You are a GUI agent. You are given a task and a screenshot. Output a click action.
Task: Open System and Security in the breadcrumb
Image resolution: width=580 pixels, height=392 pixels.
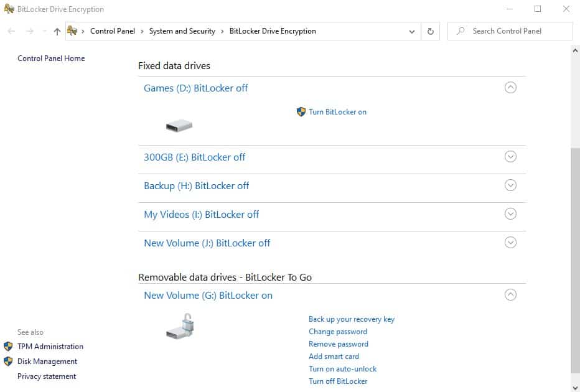(182, 31)
